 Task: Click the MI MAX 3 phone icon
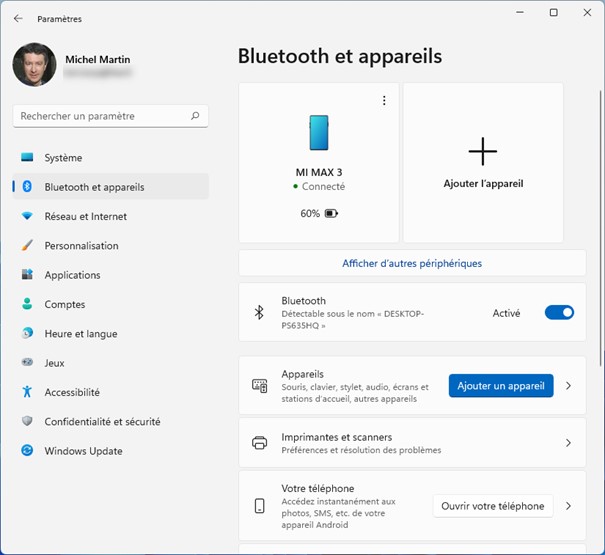[x=319, y=132]
